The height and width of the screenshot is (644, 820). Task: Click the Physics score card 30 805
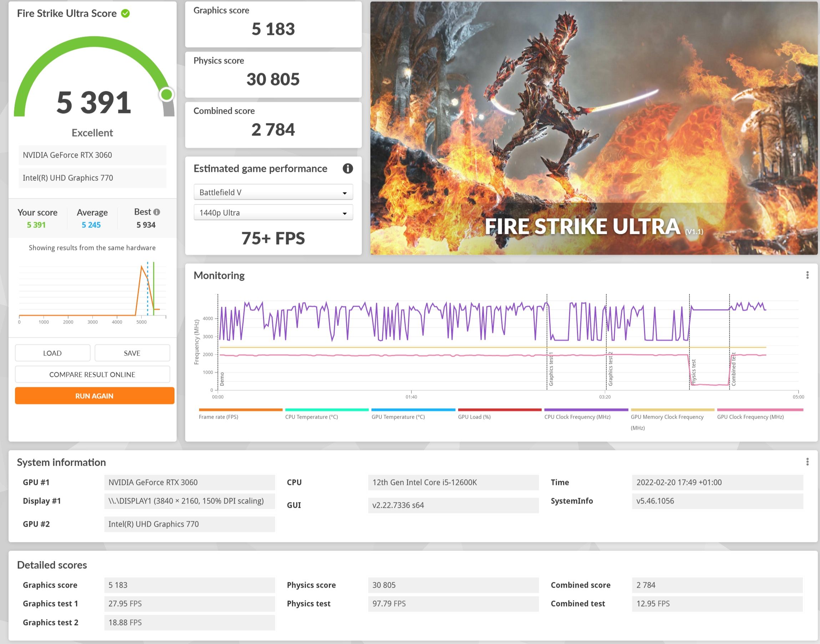click(x=273, y=75)
